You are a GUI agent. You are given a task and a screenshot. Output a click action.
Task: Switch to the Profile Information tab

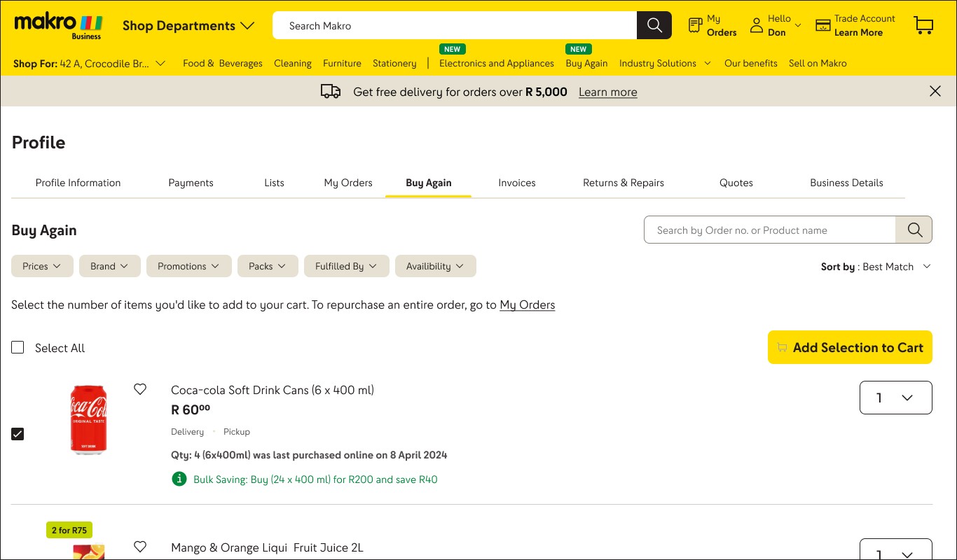[78, 183]
